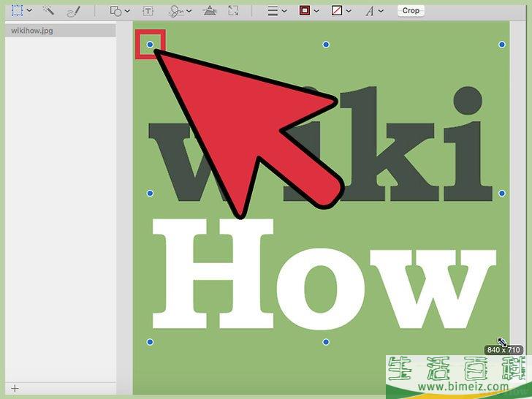Open the Border Color swatch
The width and height of the screenshot is (532, 399).
coord(304,11)
